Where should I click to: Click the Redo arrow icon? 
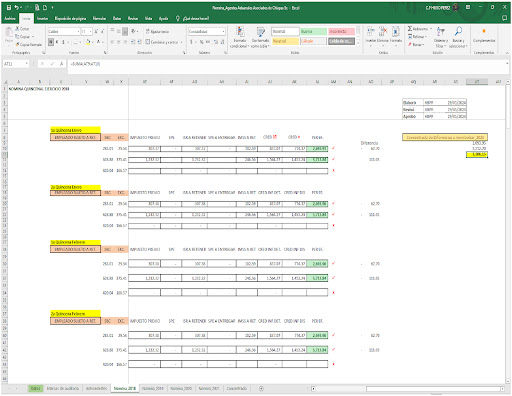tap(27, 7)
